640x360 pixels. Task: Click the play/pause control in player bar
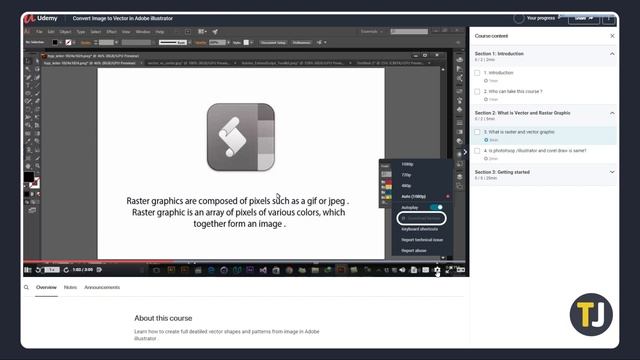click(28, 270)
